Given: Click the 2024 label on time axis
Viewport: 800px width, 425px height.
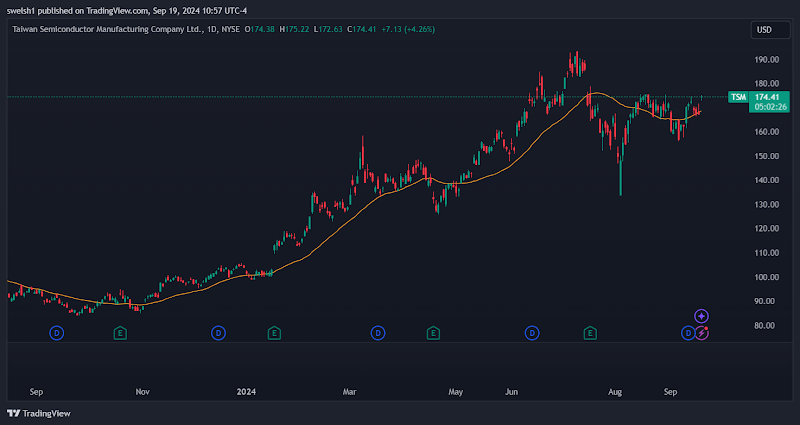Looking at the screenshot, I should point(246,392).
